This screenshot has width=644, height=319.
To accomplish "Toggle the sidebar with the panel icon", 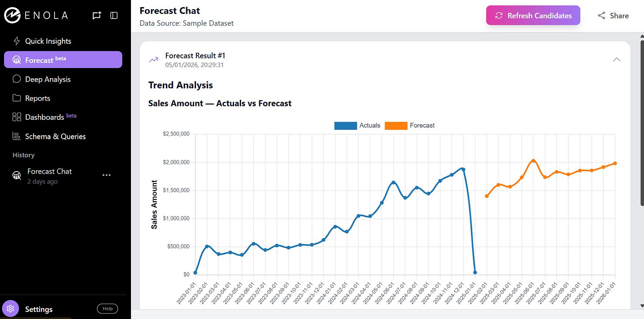I will pos(114,15).
